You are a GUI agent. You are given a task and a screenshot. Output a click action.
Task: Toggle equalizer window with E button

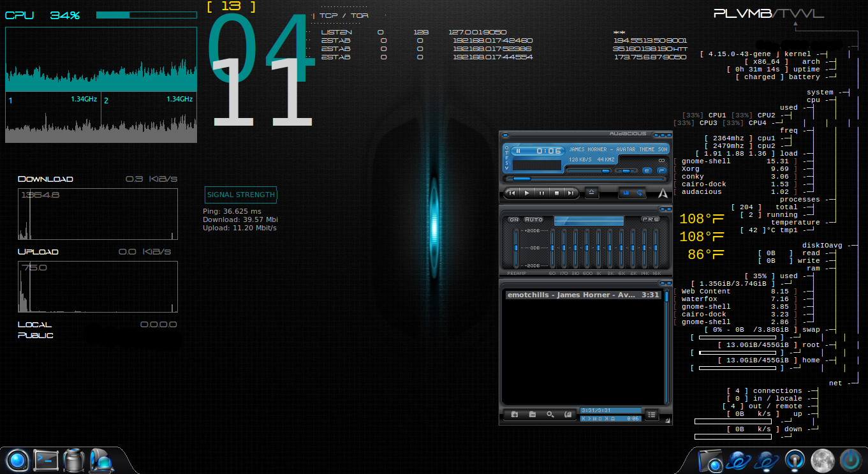(647, 170)
